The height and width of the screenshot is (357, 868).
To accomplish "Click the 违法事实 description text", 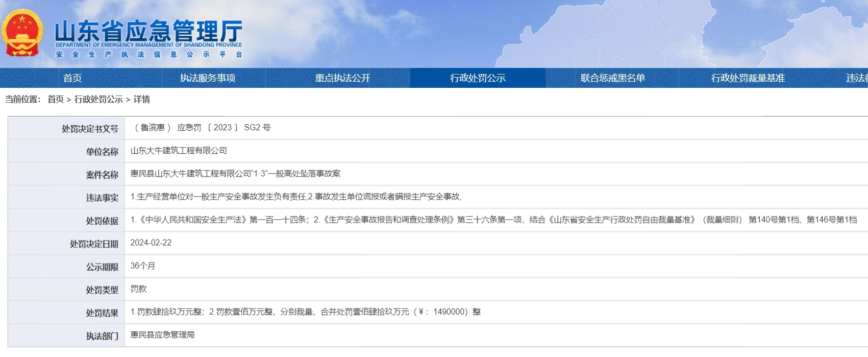I will coord(296,197).
